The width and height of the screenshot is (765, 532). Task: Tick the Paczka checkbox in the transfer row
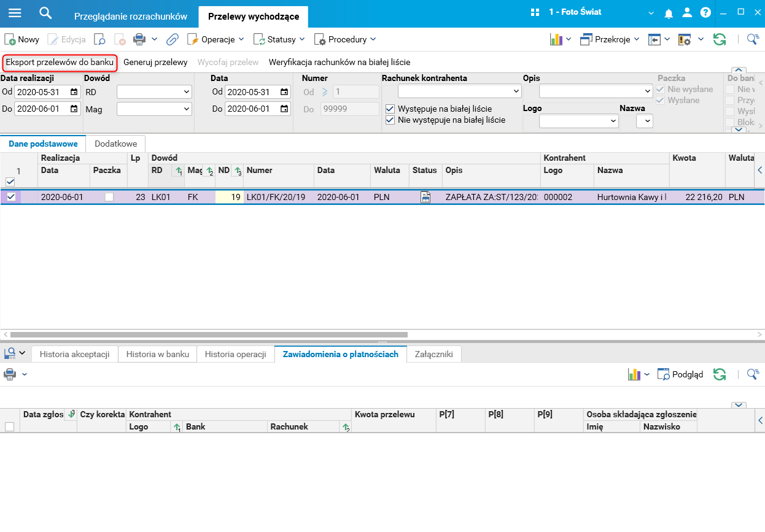(x=109, y=197)
